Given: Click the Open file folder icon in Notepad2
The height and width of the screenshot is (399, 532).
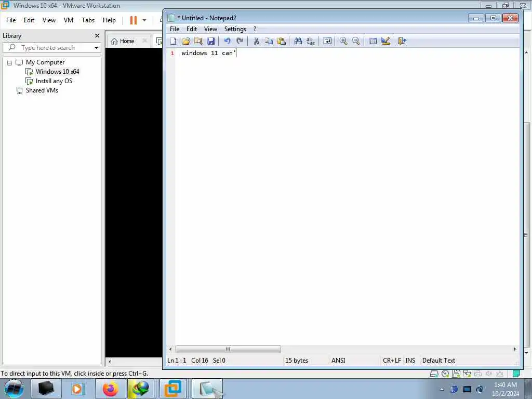Looking at the screenshot, I should tap(186, 41).
